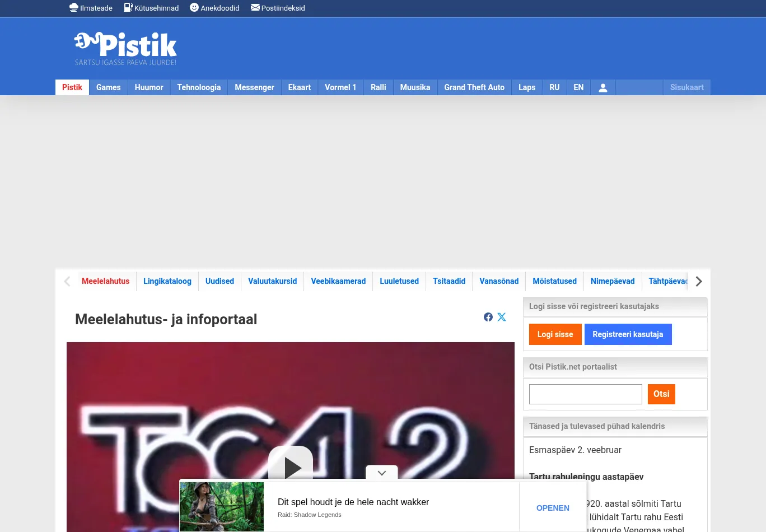
Task: Switch to the Vormel 1 section
Action: [x=340, y=87]
